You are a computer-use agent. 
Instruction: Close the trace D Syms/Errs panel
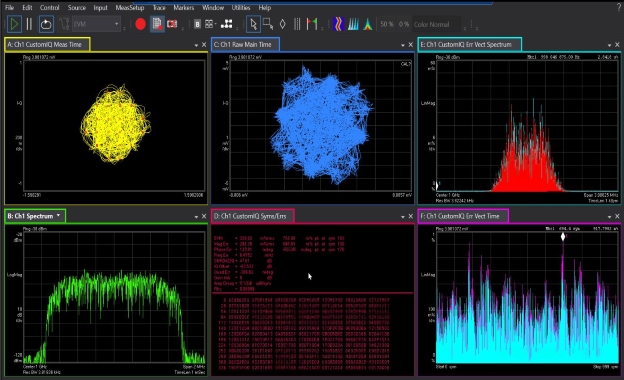tap(411, 216)
